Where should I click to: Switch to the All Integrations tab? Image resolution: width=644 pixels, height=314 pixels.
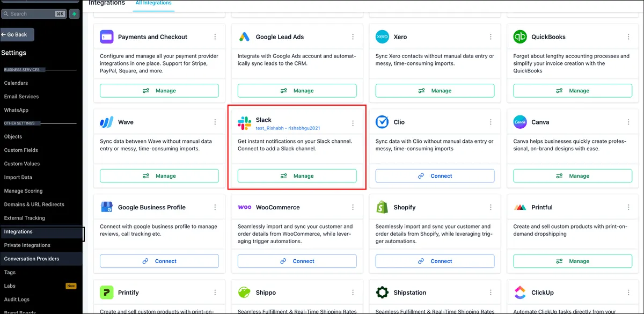[x=153, y=3]
